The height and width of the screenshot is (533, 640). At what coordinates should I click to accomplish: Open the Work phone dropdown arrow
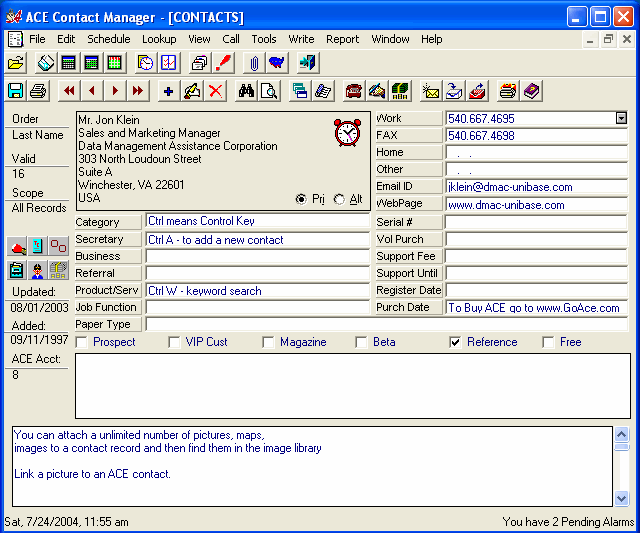[x=621, y=118]
